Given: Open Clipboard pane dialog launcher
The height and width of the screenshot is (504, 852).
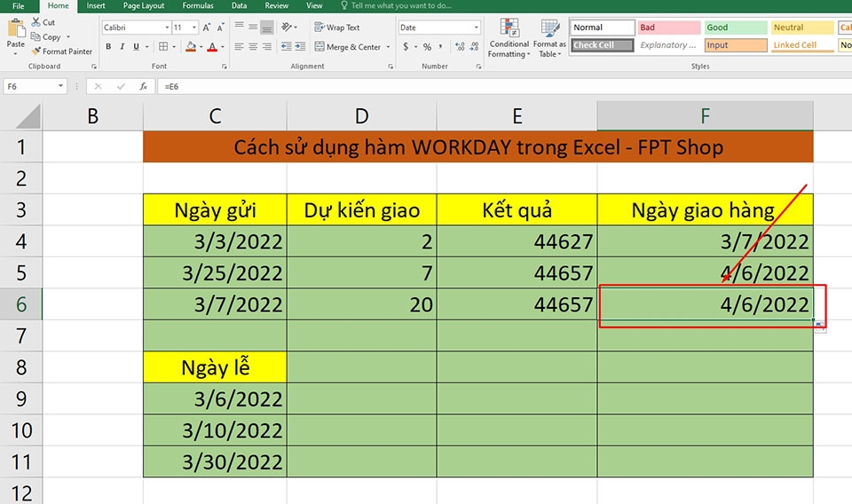Looking at the screenshot, I should click(x=94, y=67).
